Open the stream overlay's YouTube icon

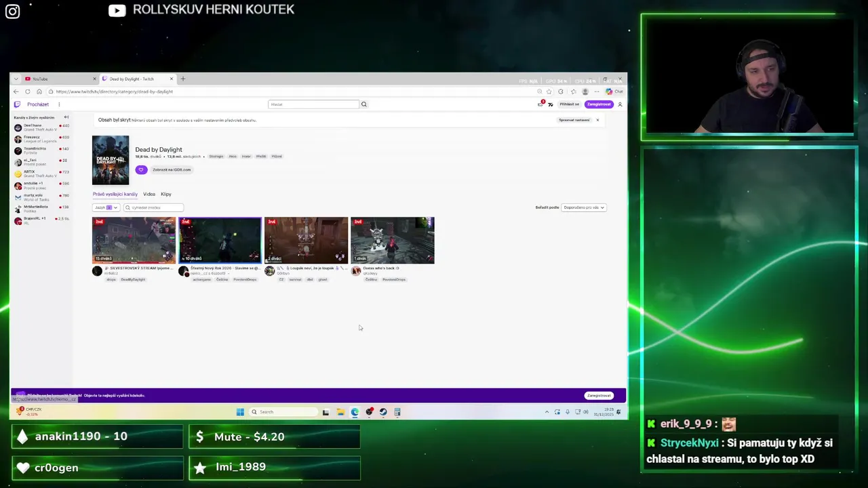[x=117, y=10]
